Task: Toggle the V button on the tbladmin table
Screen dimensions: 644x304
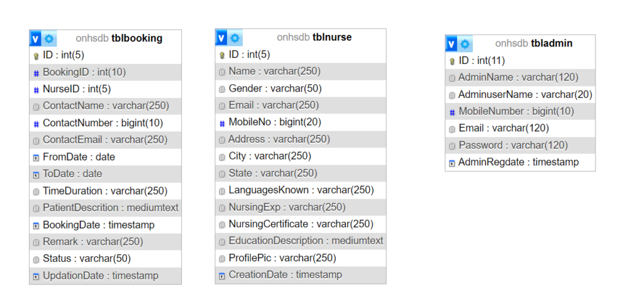Action: [x=452, y=44]
